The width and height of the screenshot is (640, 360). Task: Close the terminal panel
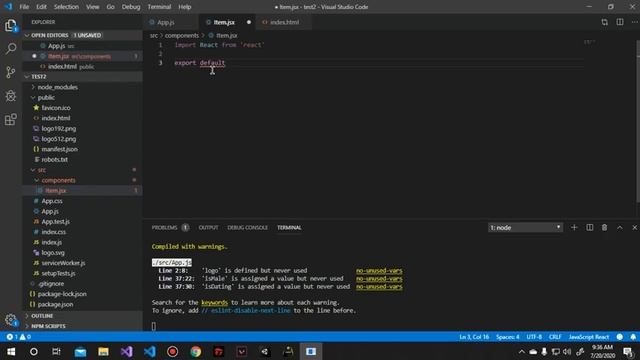[634, 227]
